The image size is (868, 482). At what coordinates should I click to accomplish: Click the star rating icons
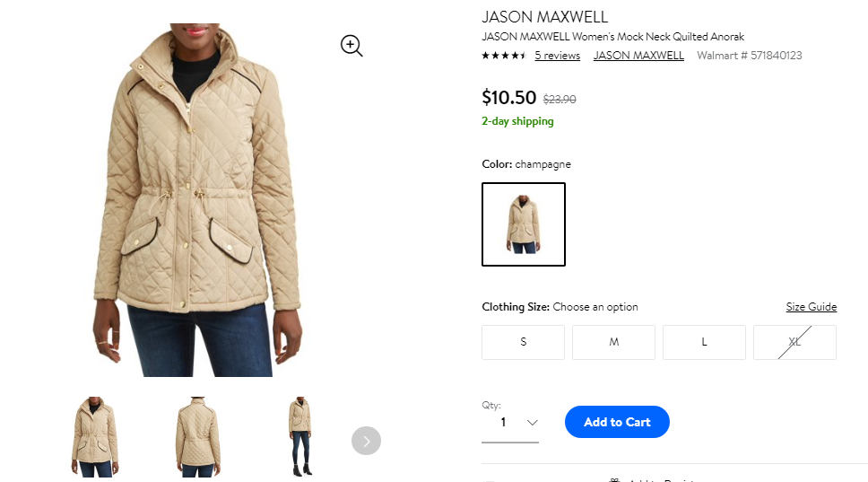pyautogui.click(x=504, y=56)
